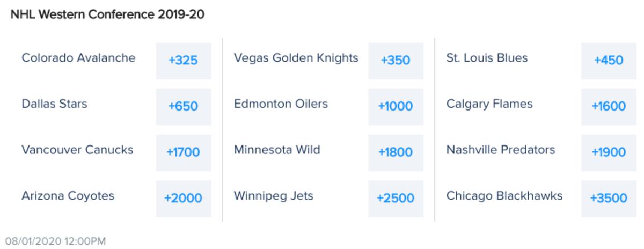Pick Nashville Predators at +1900
The image size is (644, 249).
[608, 152]
